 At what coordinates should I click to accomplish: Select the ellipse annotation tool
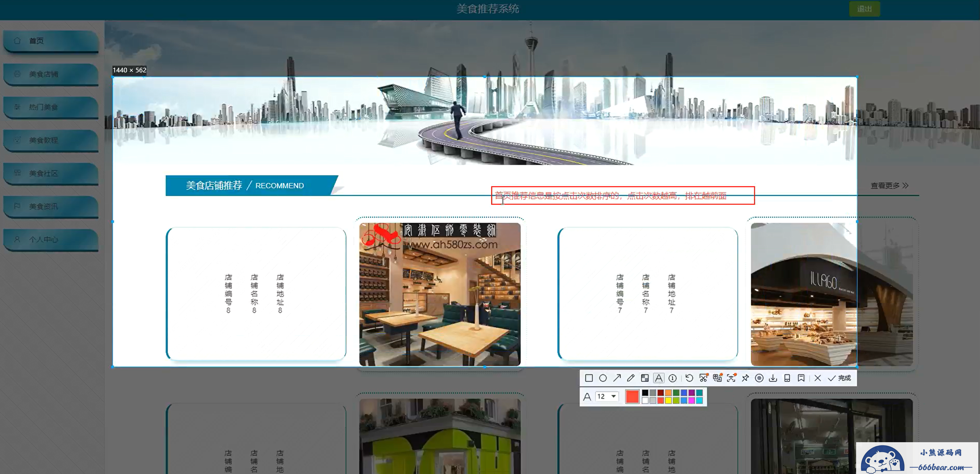tap(603, 378)
